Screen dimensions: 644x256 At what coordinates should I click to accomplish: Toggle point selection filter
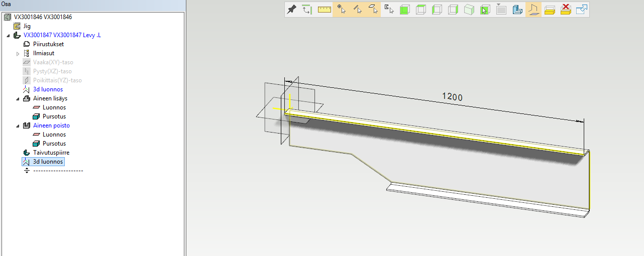point(341,9)
